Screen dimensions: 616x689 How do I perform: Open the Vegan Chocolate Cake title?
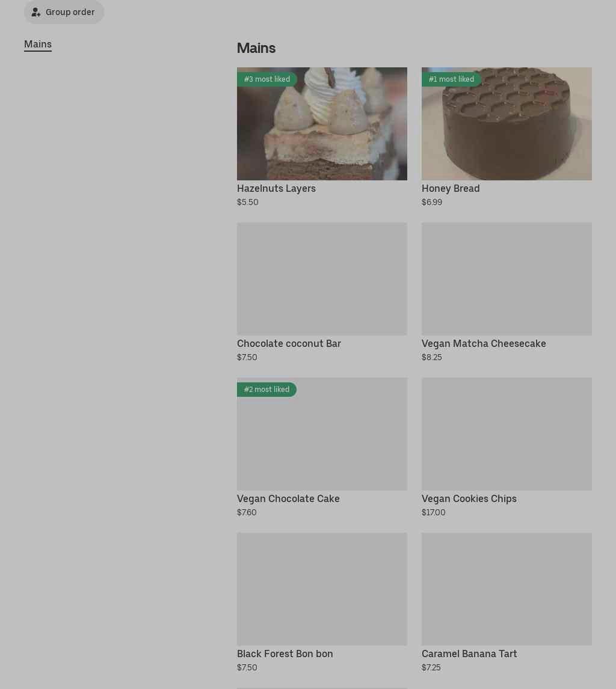click(288, 499)
